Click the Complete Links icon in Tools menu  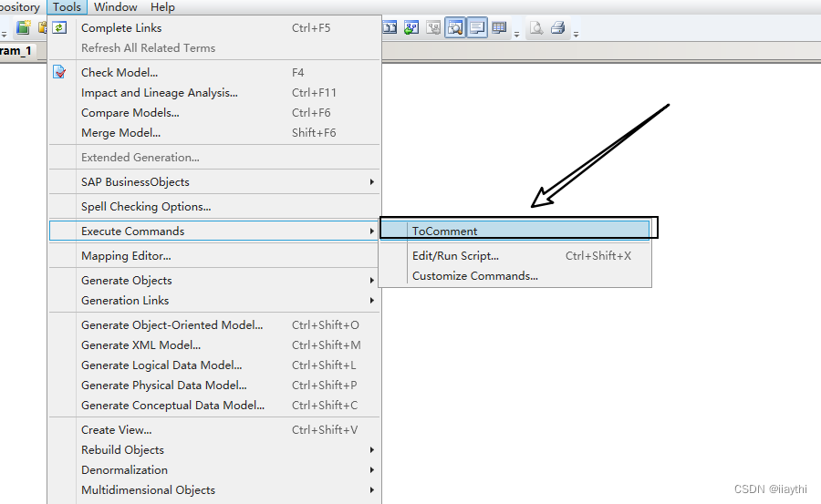pyautogui.click(x=60, y=27)
